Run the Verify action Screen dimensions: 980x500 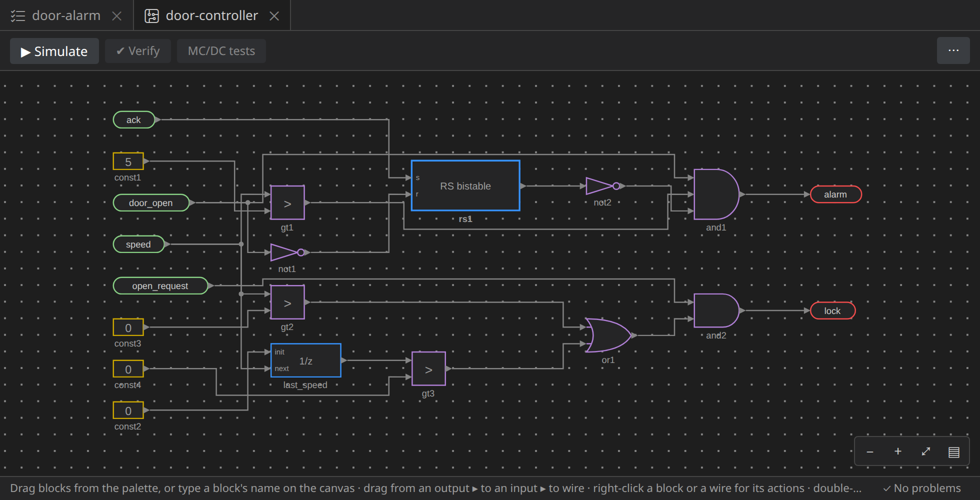[138, 51]
